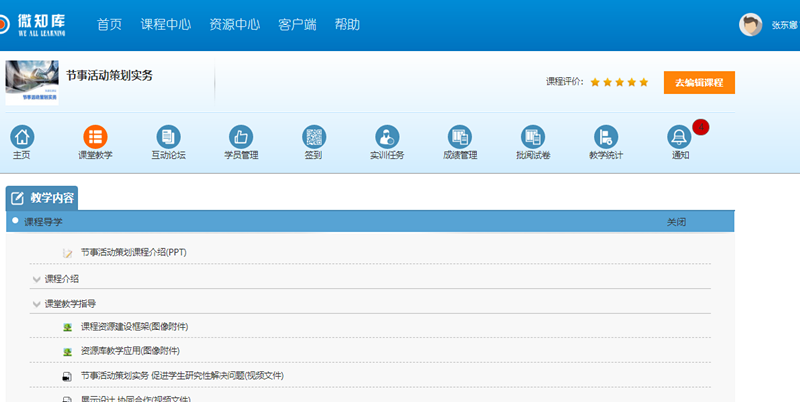Click the five-star 课程评价 rating
This screenshot has height=402, width=800.
[x=619, y=82]
